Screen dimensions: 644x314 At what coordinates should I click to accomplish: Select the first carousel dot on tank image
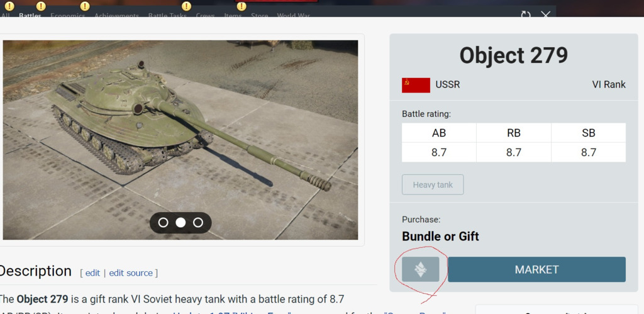click(163, 222)
